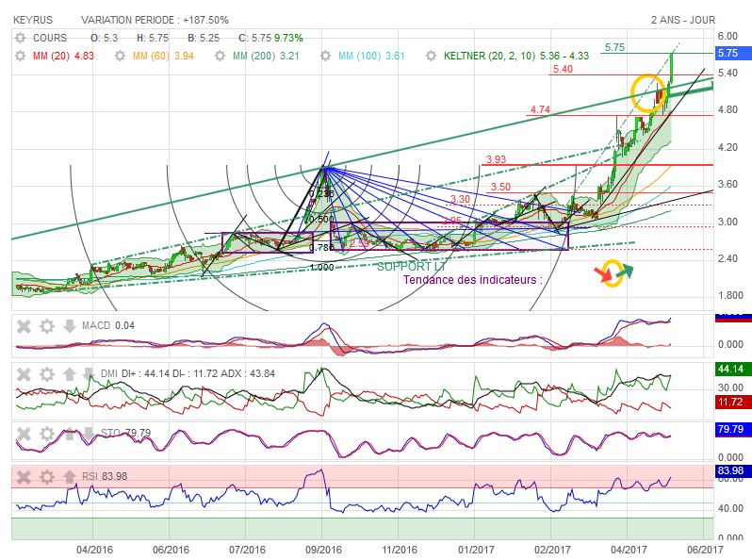This screenshot has width=752, height=560.
Task: Remove the DMI indicator panel with X
Action: pyautogui.click(x=24, y=374)
